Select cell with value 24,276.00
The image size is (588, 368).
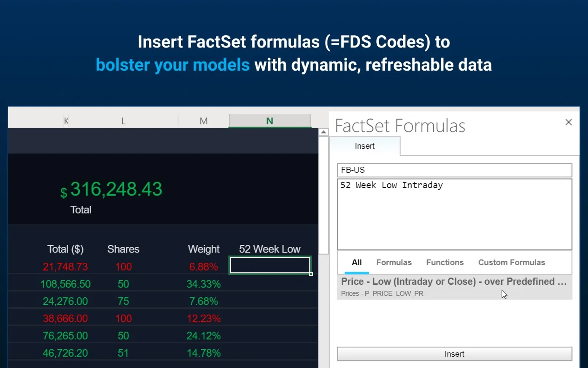65,301
